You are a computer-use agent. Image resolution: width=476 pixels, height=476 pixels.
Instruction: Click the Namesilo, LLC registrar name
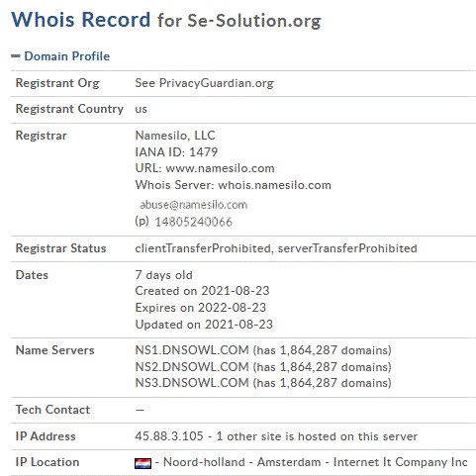(x=175, y=136)
